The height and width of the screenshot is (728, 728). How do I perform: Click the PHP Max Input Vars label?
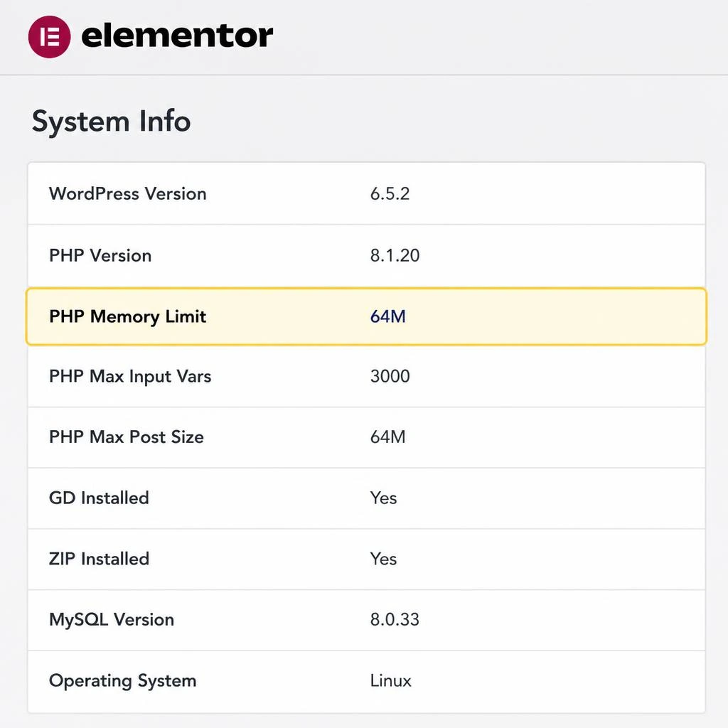point(130,377)
